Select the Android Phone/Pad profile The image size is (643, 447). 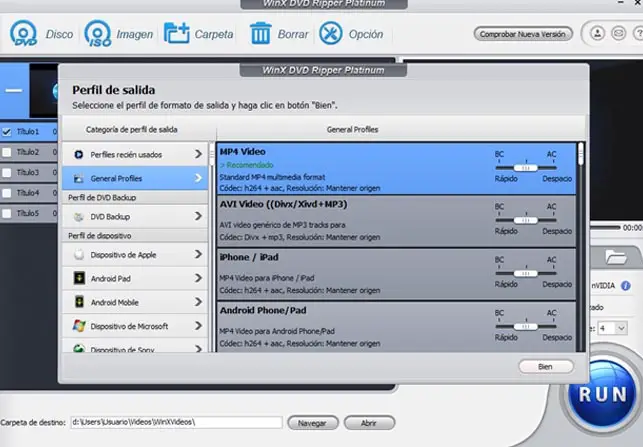396,327
